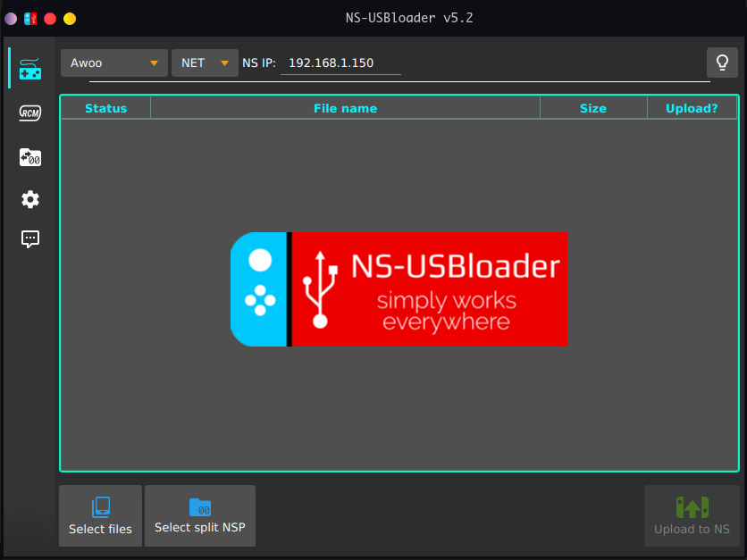Click the app icon in the title bar
Image resolution: width=747 pixels, height=560 pixels.
coord(30,18)
